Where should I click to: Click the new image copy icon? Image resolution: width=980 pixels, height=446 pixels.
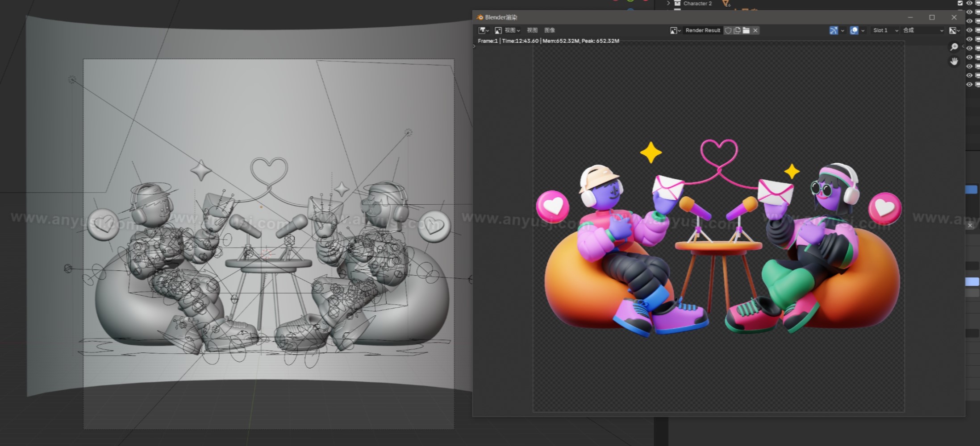737,30
